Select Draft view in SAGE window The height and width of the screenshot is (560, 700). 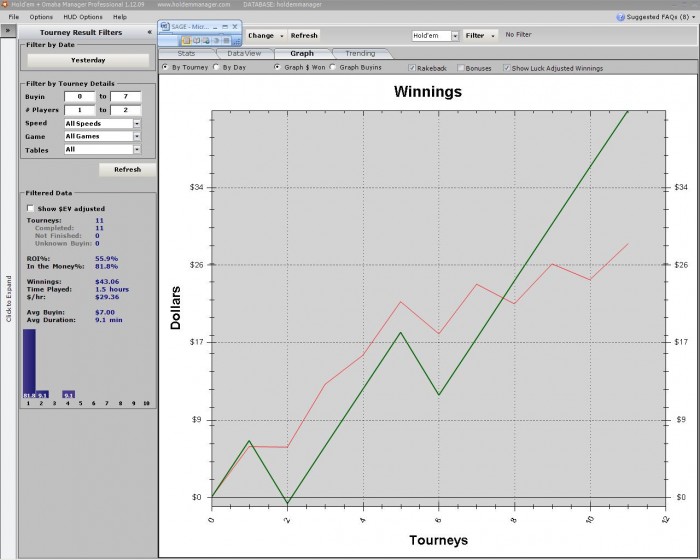click(x=226, y=41)
